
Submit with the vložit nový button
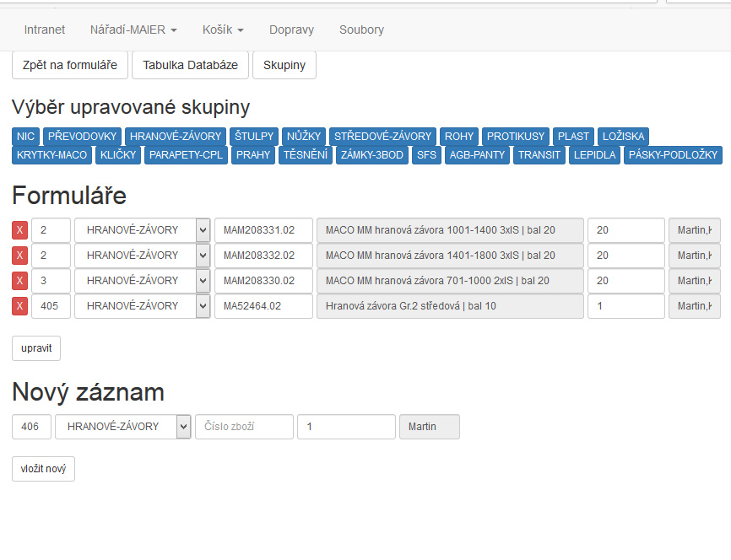click(x=43, y=469)
